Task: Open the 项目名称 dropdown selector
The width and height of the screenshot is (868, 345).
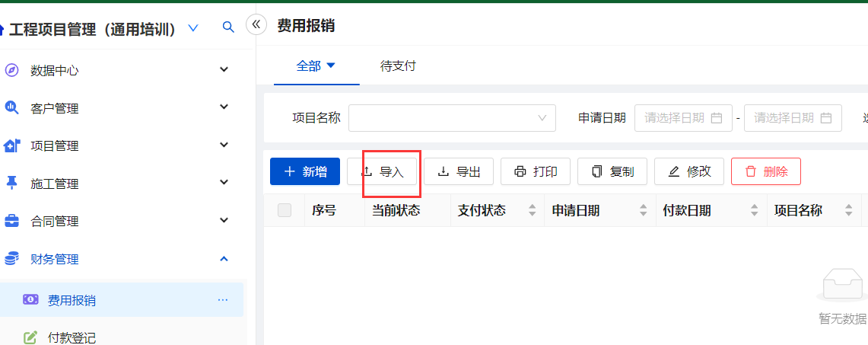Action: (x=452, y=118)
